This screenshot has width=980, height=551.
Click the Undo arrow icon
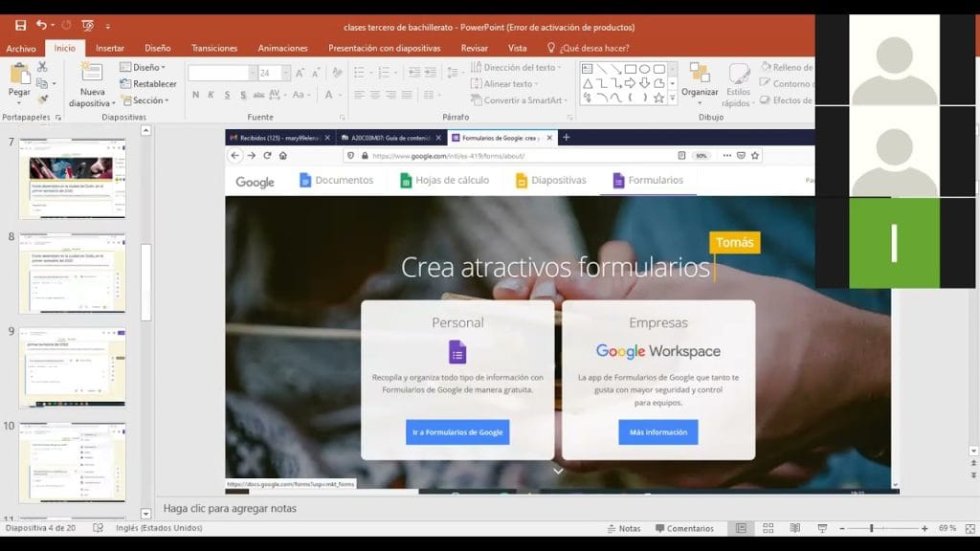(41, 26)
